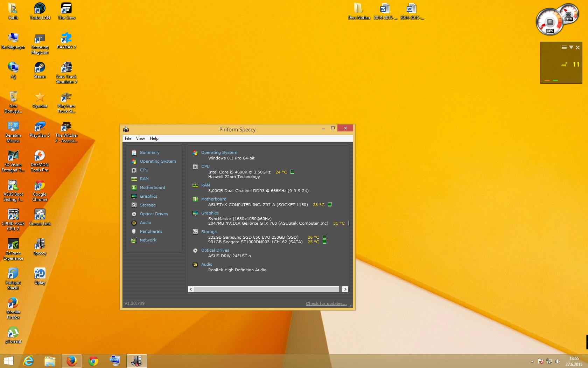Open Peripherals in the sidebar
The image size is (588, 368).
coord(151,231)
